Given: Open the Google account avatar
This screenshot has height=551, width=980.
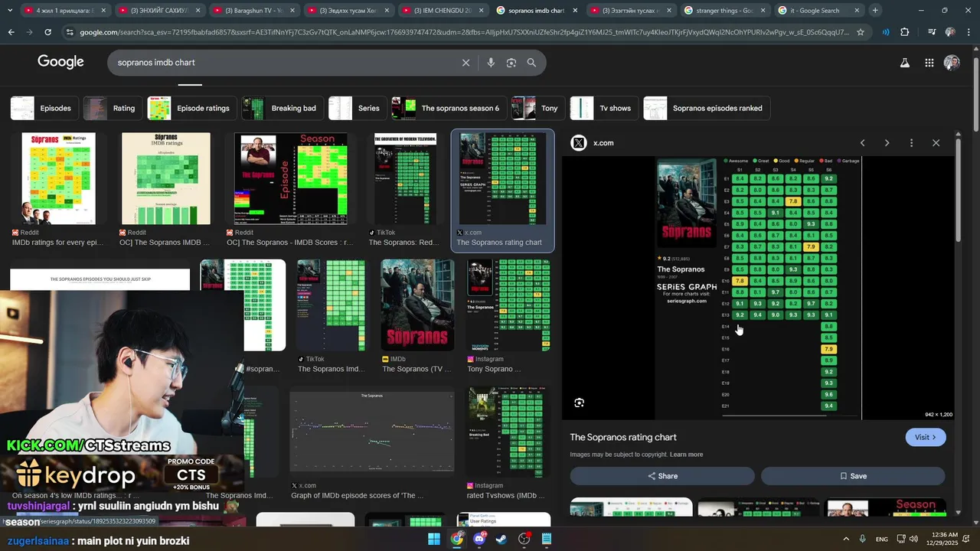Looking at the screenshot, I should [x=952, y=63].
